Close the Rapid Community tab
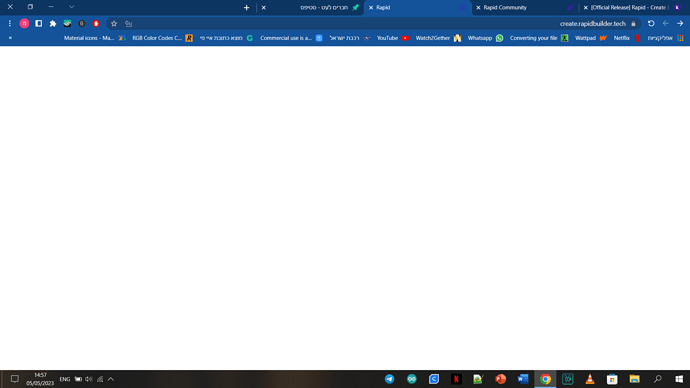This screenshot has width=690, height=388. pos(478,7)
